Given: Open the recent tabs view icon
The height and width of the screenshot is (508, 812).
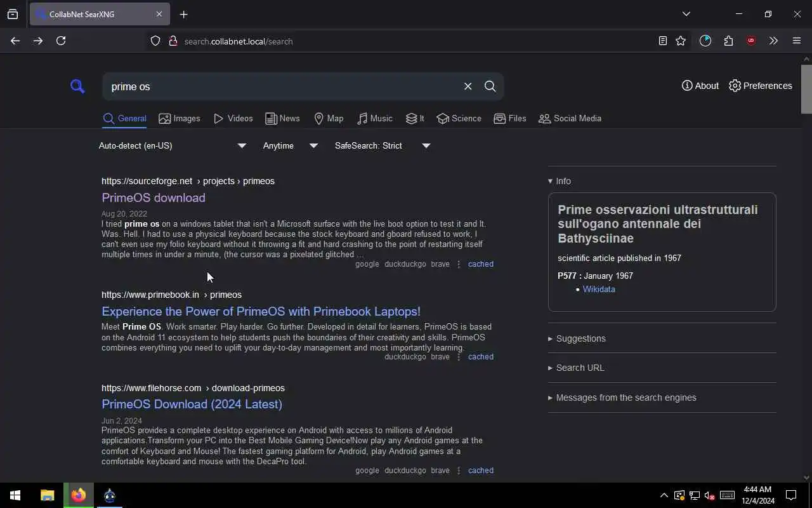Looking at the screenshot, I should point(13,14).
